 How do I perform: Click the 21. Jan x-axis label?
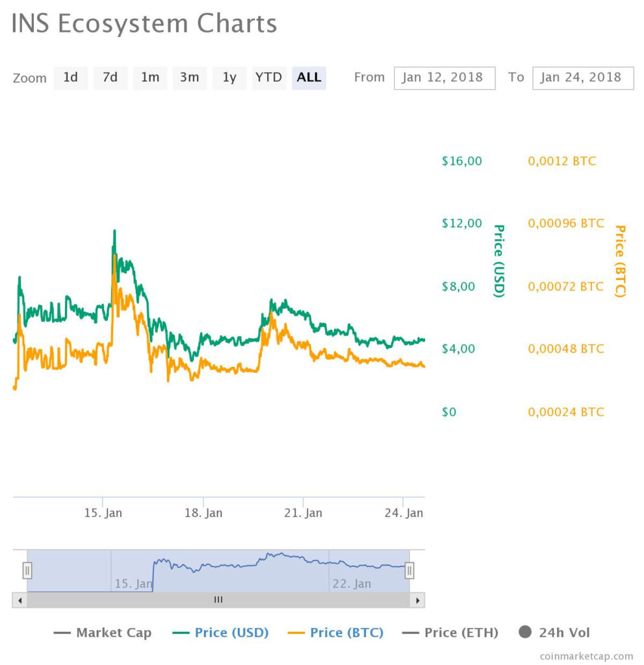303,513
